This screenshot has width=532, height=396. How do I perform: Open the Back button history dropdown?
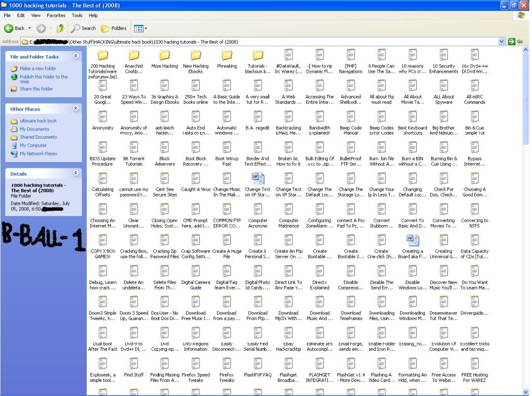30,28
